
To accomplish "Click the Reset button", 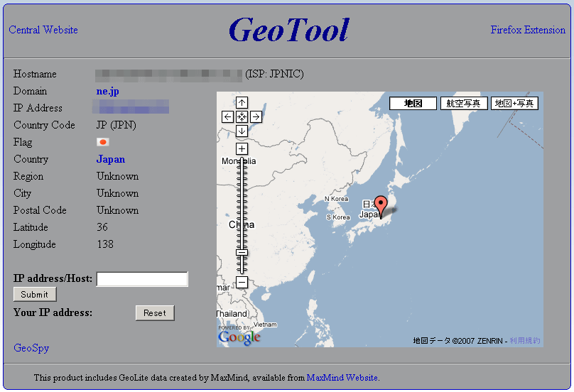I will [155, 313].
